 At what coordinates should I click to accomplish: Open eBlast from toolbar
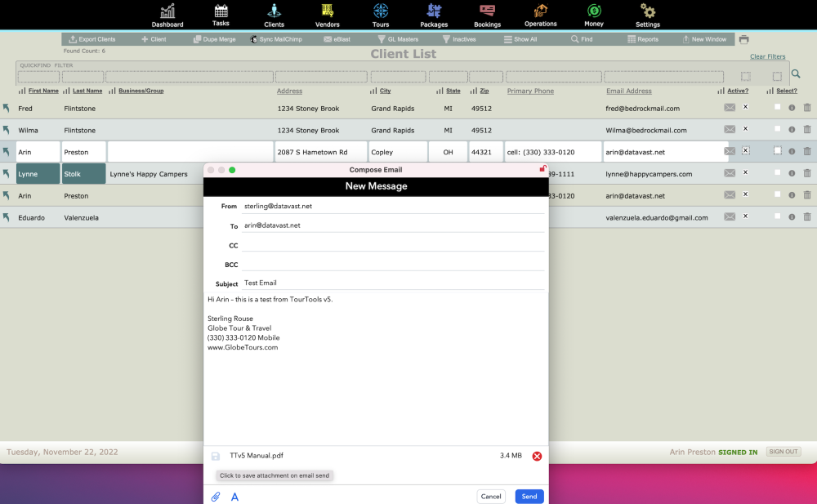click(337, 39)
